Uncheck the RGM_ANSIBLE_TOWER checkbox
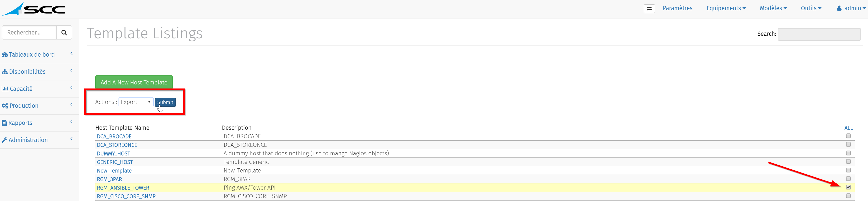868x201 pixels. (x=848, y=187)
